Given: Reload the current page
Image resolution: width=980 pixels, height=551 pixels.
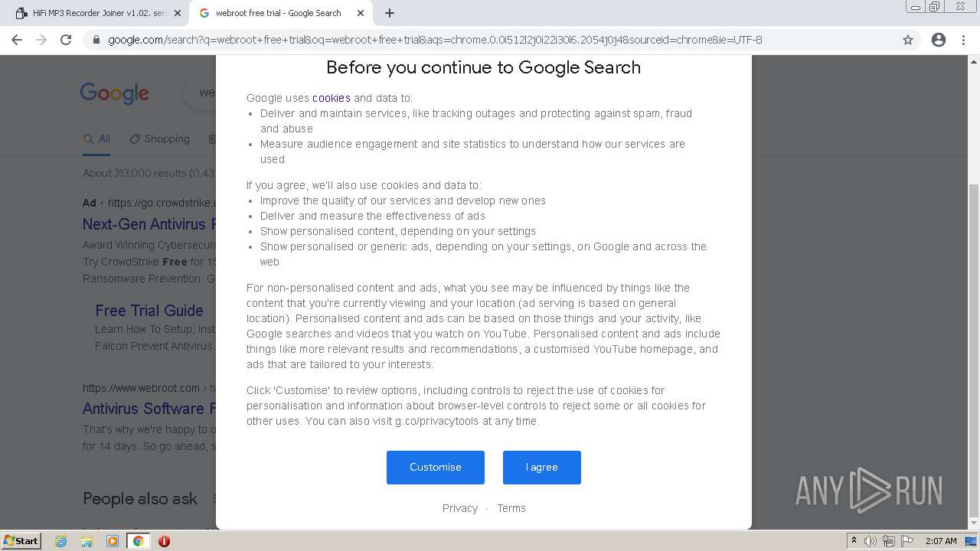Looking at the screenshot, I should click(x=66, y=40).
